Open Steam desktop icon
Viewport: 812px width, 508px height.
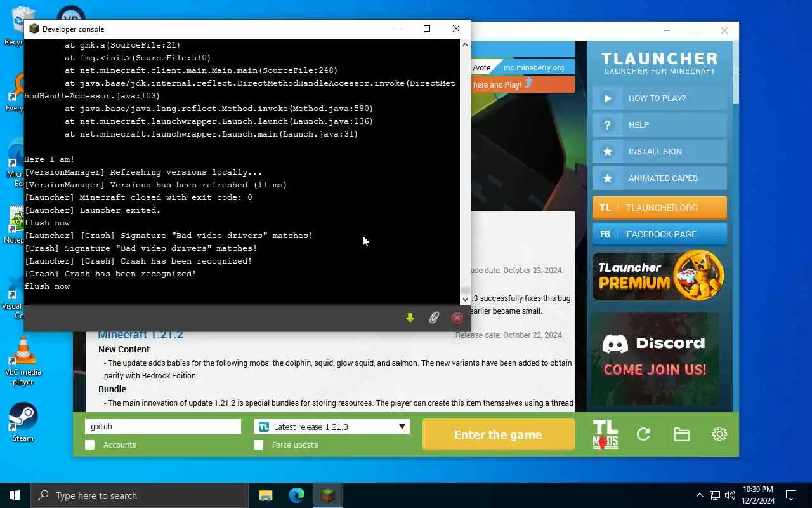[x=23, y=422]
